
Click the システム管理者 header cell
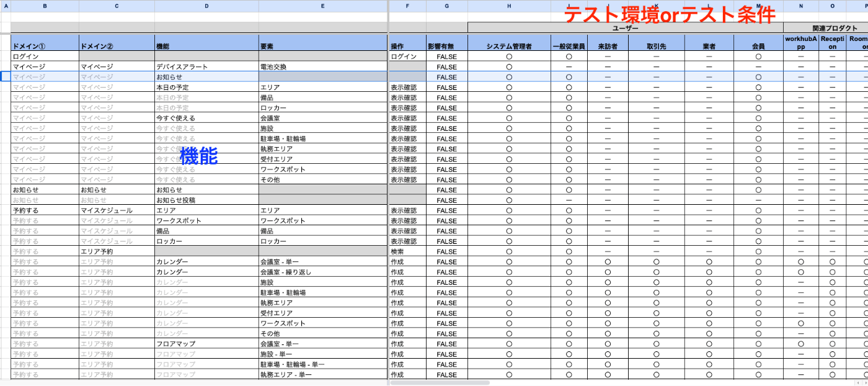[509, 42]
